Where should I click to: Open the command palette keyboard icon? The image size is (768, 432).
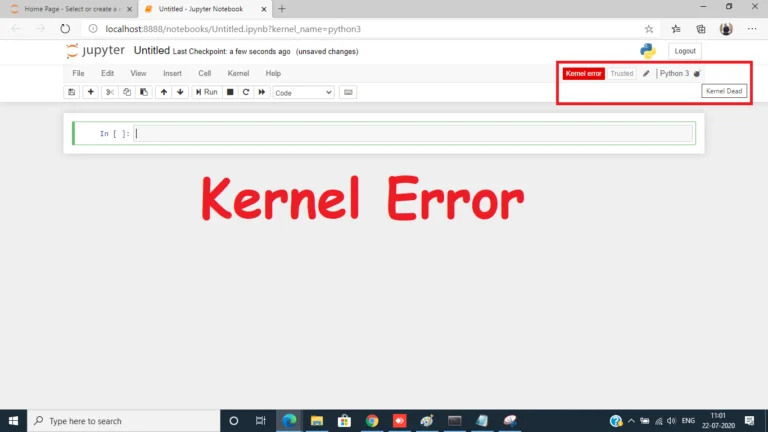[x=348, y=92]
